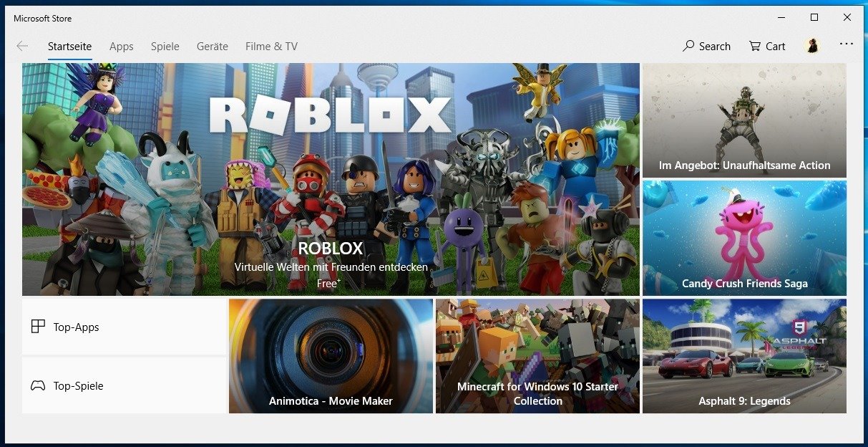The width and height of the screenshot is (868, 447).
Task: Maximize the Microsoft Store window
Action: tap(814, 17)
